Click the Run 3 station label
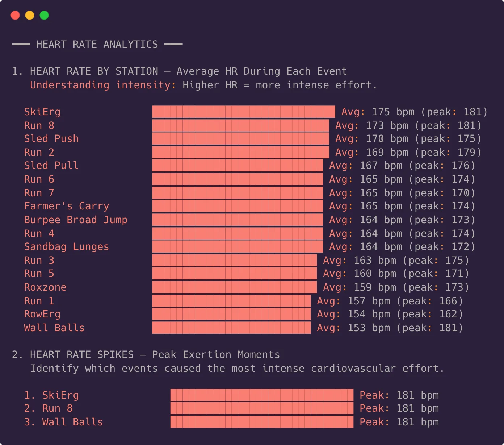Image resolution: width=504 pixels, height=445 pixels. click(39, 261)
